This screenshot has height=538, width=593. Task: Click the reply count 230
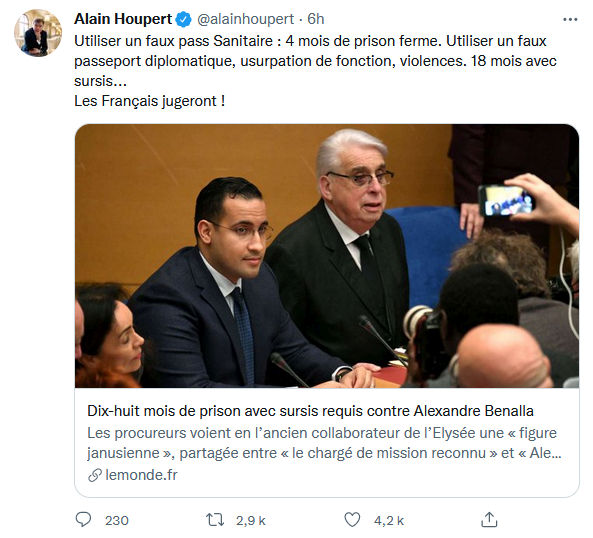point(117,521)
